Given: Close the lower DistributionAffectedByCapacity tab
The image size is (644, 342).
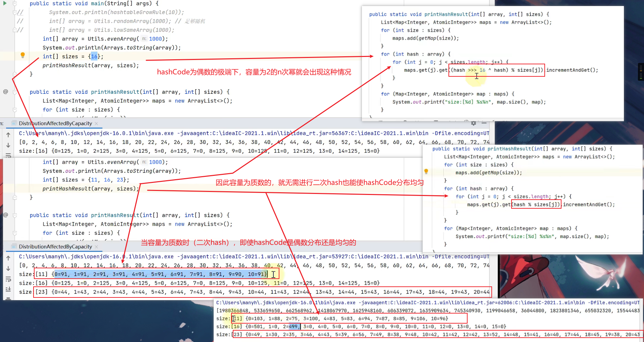Looking at the screenshot, I should coord(96,247).
